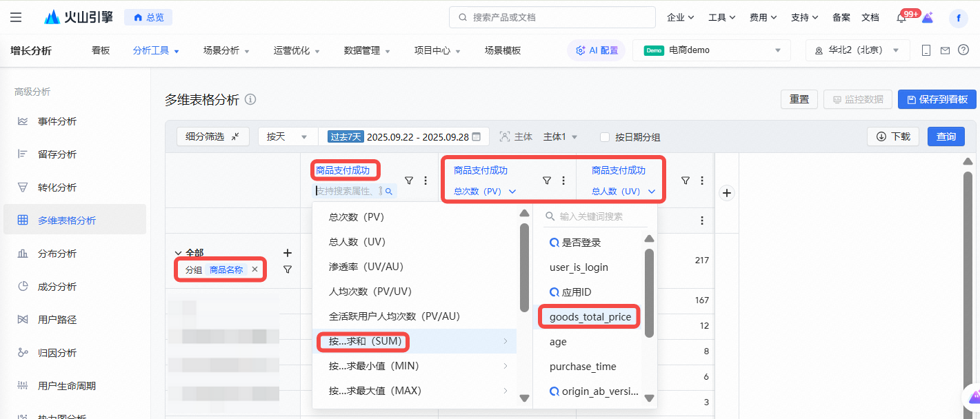Open the help question mark icon

[963, 50]
